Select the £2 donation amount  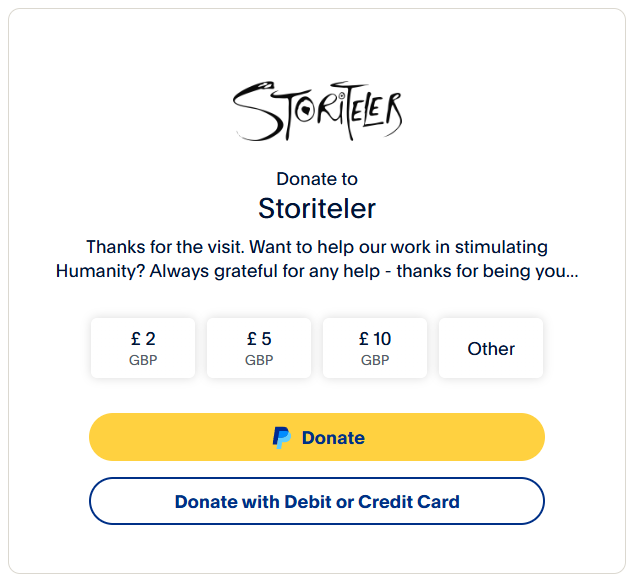tap(143, 348)
